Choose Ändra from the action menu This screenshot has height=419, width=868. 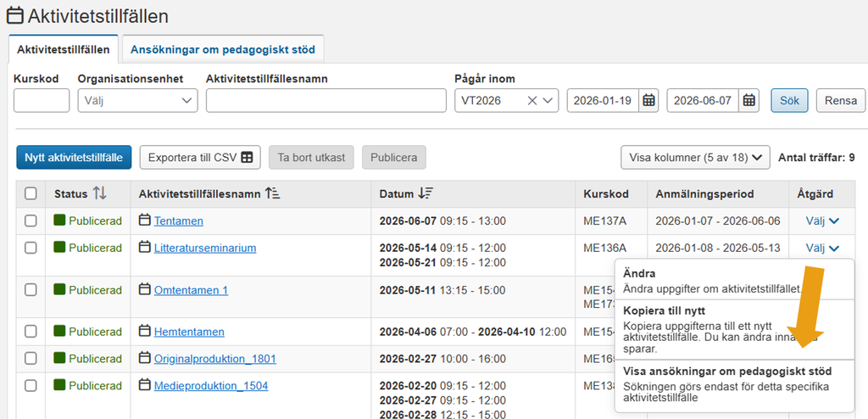tap(735, 281)
